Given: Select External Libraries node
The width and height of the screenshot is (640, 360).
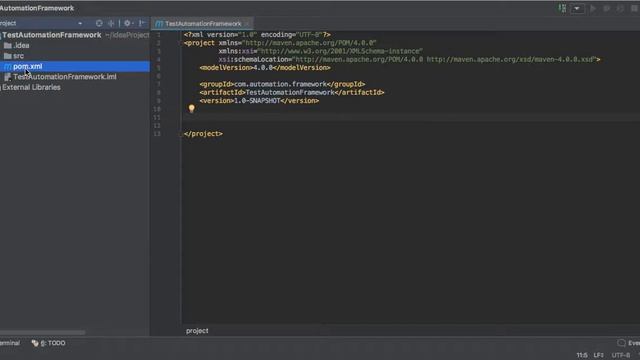Looking at the screenshot, I should point(31,87).
